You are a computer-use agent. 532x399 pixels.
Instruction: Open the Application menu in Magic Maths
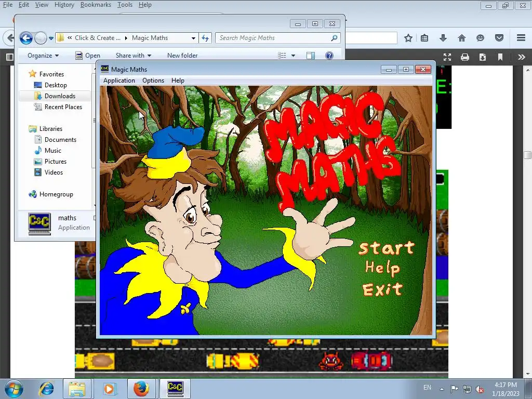click(x=119, y=81)
